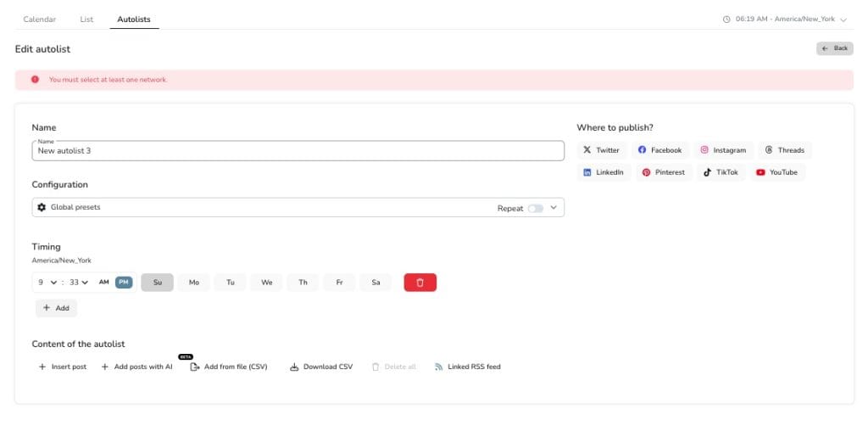The height and width of the screenshot is (426, 868).
Task: Click the red trash delete timing button
Action: [x=420, y=283]
